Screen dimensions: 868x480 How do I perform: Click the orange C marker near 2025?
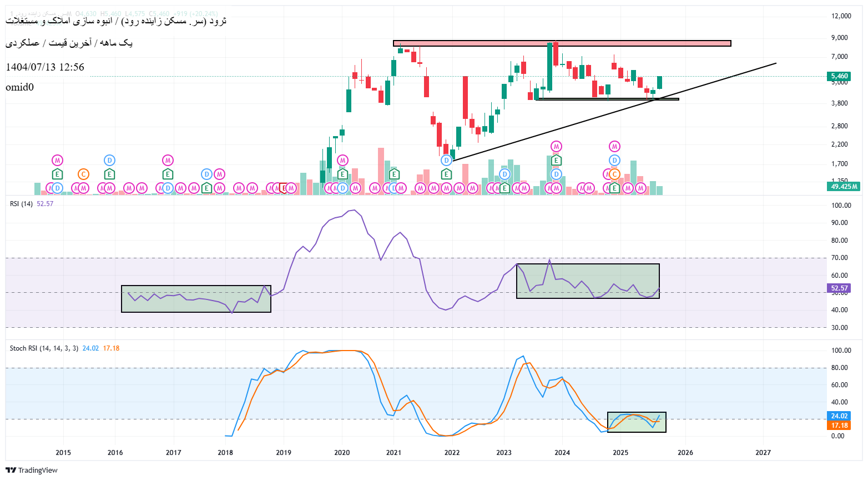pyautogui.click(x=614, y=174)
